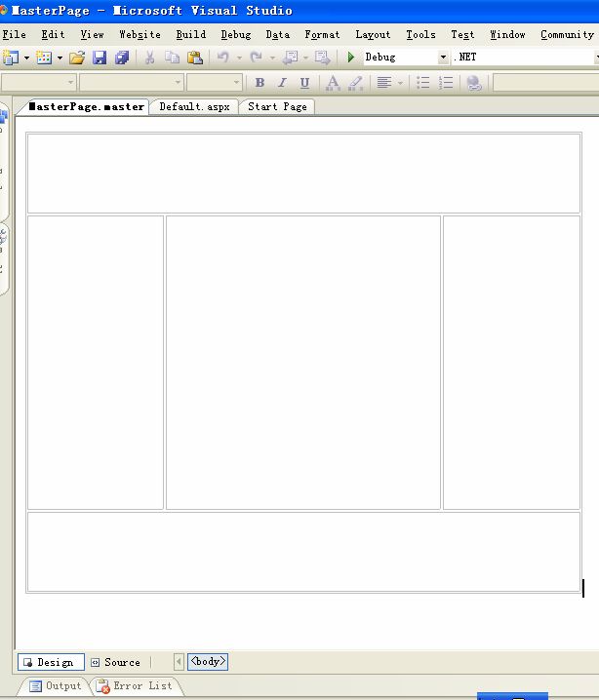Click the Background Color highlighter icon

pyautogui.click(x=355, y=83)
